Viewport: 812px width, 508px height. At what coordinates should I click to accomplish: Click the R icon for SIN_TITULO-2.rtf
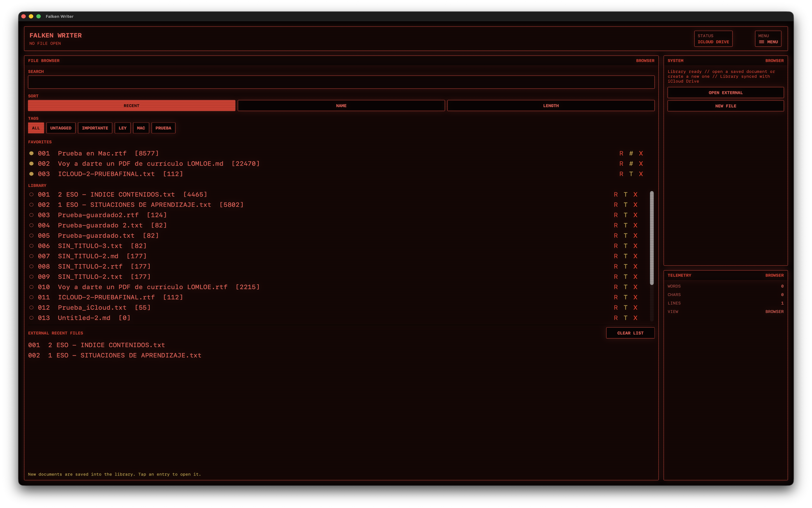click(615, 266)
